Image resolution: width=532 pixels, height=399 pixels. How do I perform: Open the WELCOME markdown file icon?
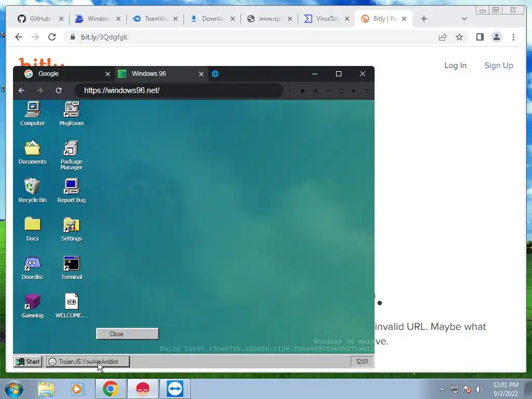pos(72,306)
